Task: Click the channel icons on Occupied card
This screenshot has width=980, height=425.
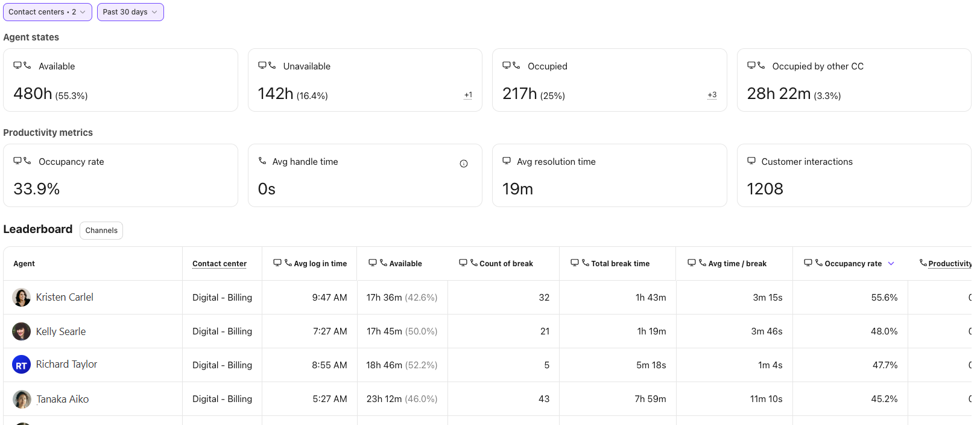Action: click(511, 65)
